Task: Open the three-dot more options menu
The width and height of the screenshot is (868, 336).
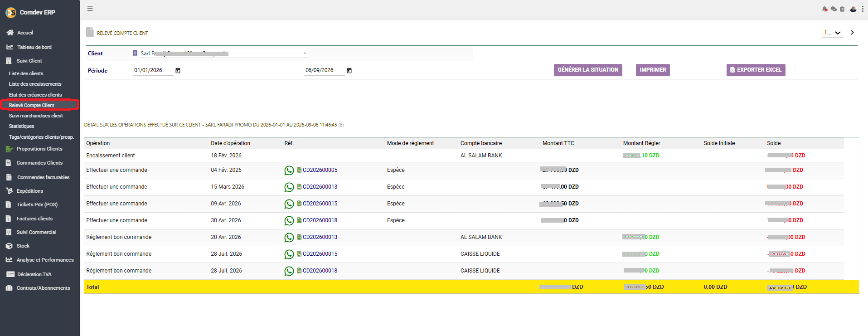Action: coord(863,9)
